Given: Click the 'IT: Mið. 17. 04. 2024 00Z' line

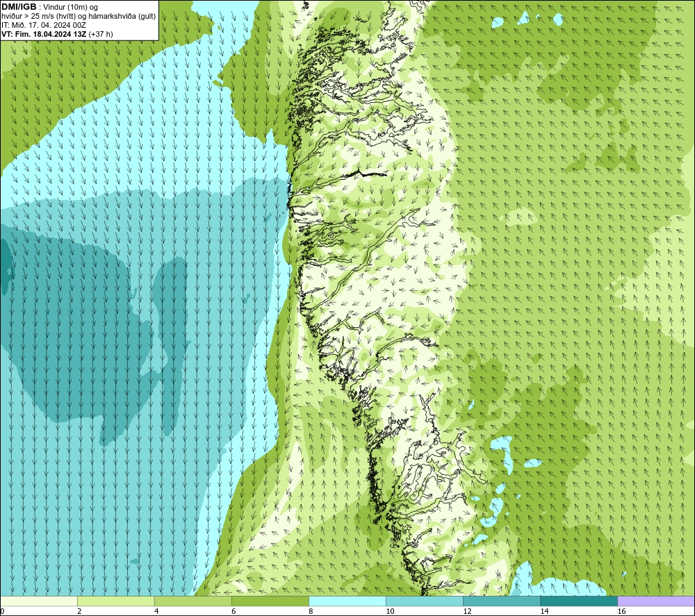Looking at the screenshot, I should [x=43, y=25].
